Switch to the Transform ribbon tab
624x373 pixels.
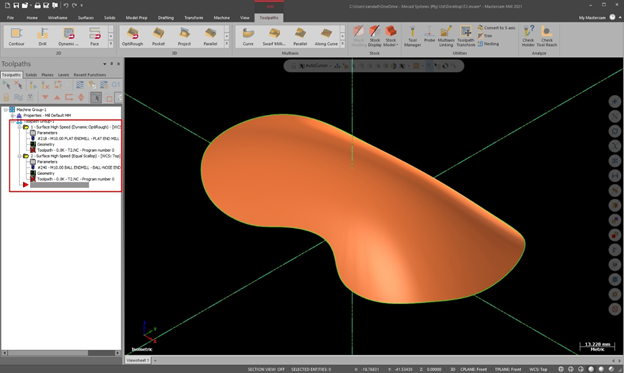(194, 18)
